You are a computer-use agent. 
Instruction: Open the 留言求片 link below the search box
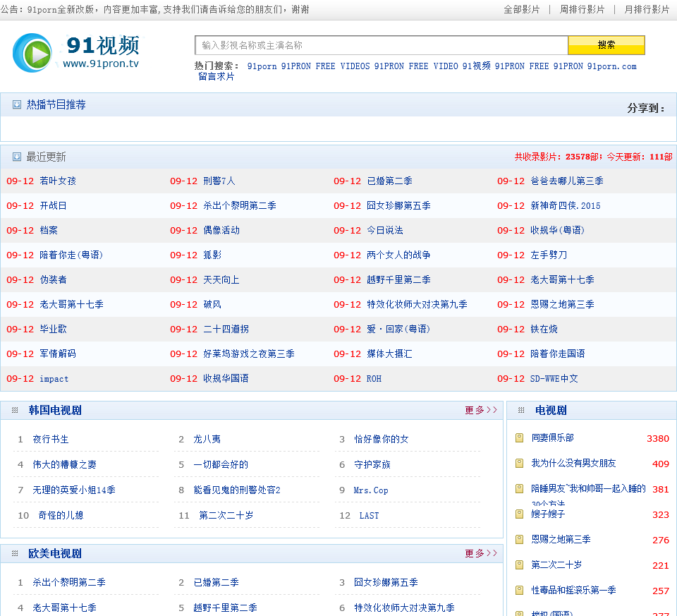(x=216, y=76)
